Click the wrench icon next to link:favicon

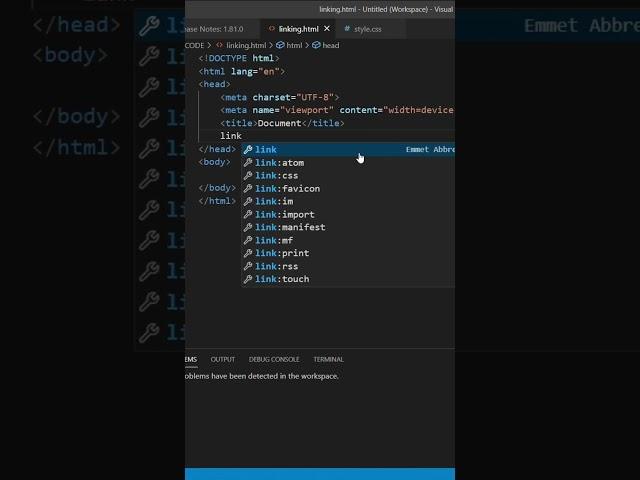(248, 188)
